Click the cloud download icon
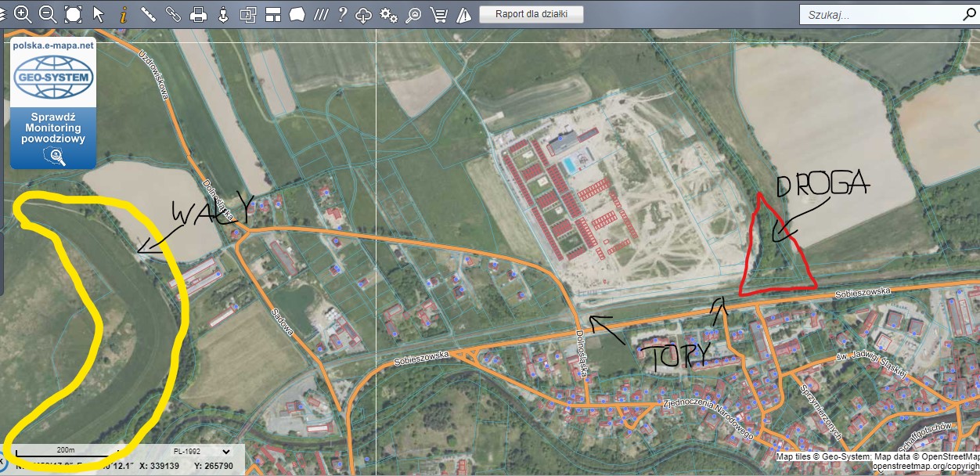The height and width of the screenshot is (476, 980). (364, 14)
